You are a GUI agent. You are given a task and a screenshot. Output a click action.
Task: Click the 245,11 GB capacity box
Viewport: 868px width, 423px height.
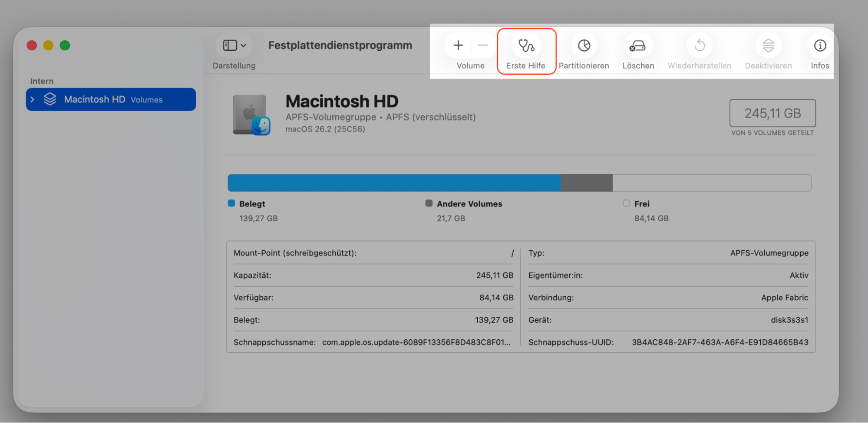(x=772, y=113)
